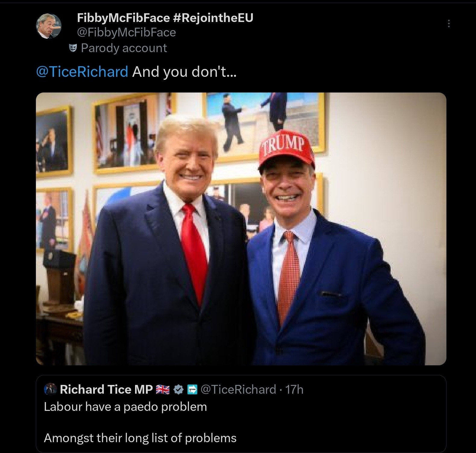Click the grey @TiceRichard handle in quoted tweet

[x=238, y=389]
